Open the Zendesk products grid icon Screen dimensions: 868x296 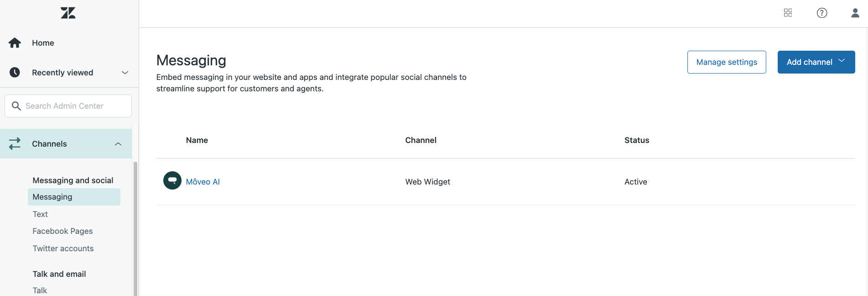pyautogui.click(x=788, y=13)
